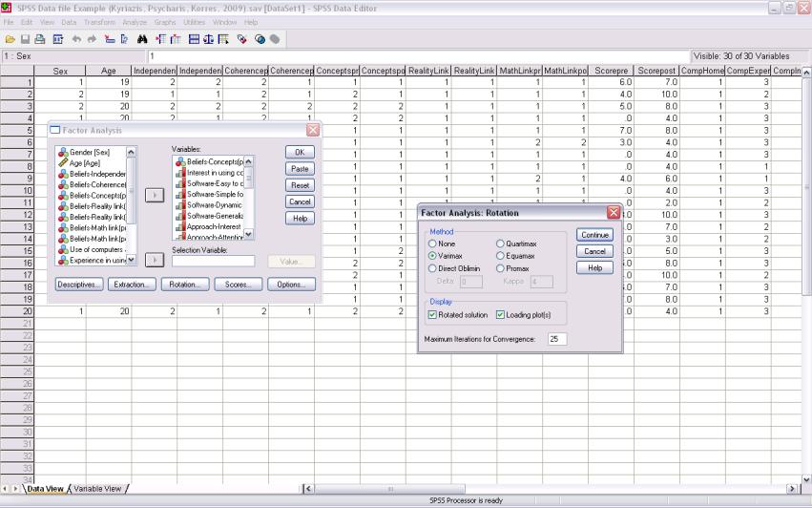Select Age [Age] in source variable list

[x=84, y=162]
